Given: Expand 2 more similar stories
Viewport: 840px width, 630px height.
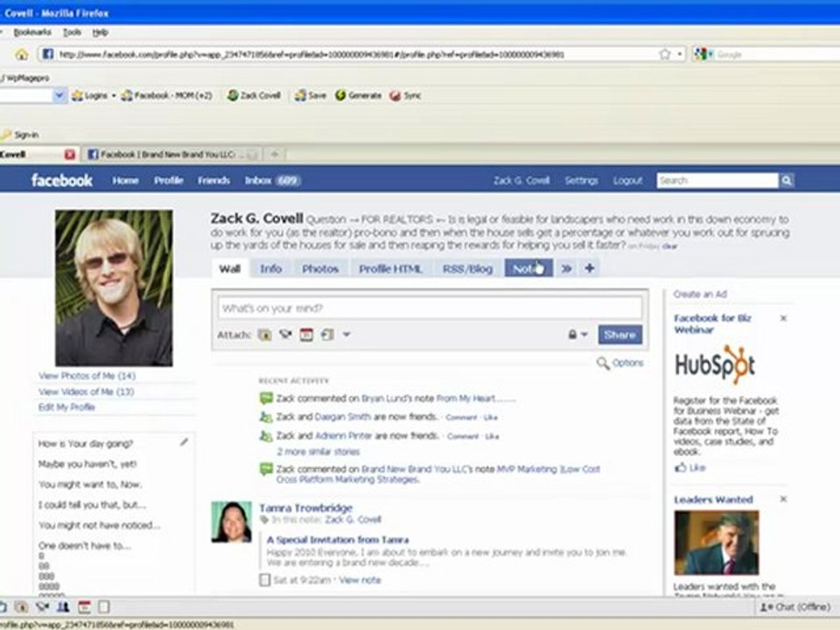Looking at the screenshot, I should click(318, 451).
